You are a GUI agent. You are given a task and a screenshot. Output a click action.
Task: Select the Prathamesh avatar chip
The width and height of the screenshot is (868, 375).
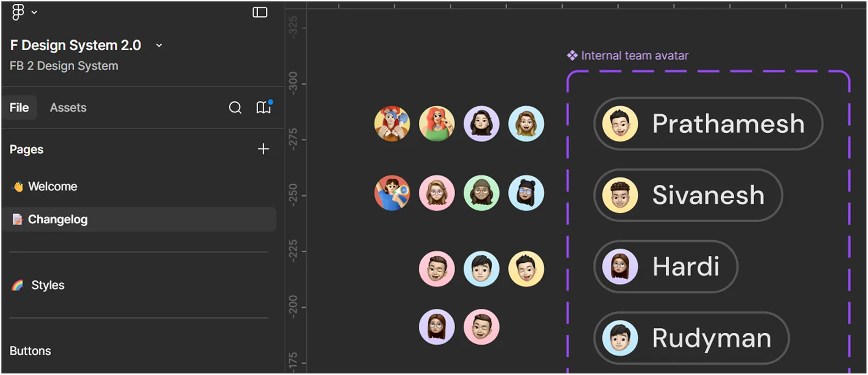click(x=709, y=124)
